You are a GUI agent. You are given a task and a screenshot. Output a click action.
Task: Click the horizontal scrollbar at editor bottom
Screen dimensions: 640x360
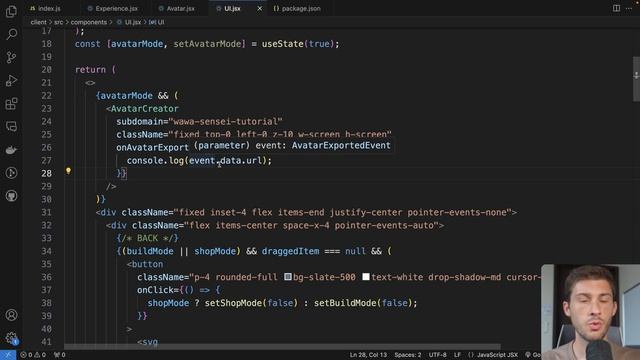[x=282, y=347]
